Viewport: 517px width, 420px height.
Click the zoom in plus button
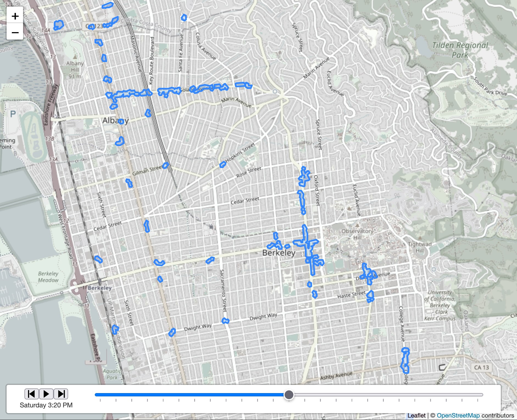(15, 16)
